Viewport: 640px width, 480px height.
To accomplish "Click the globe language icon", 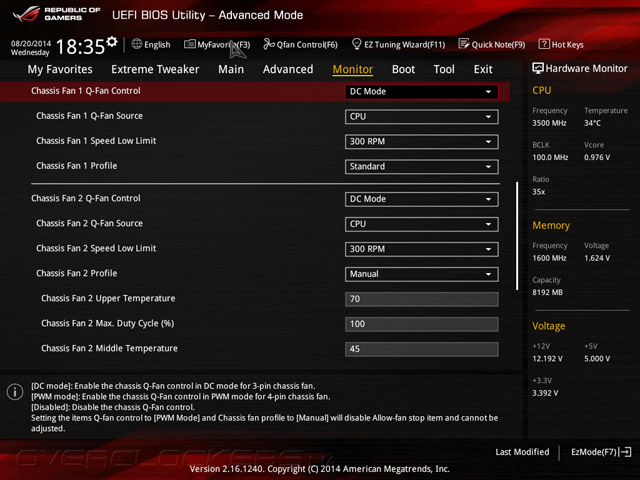I will [137, 44].
